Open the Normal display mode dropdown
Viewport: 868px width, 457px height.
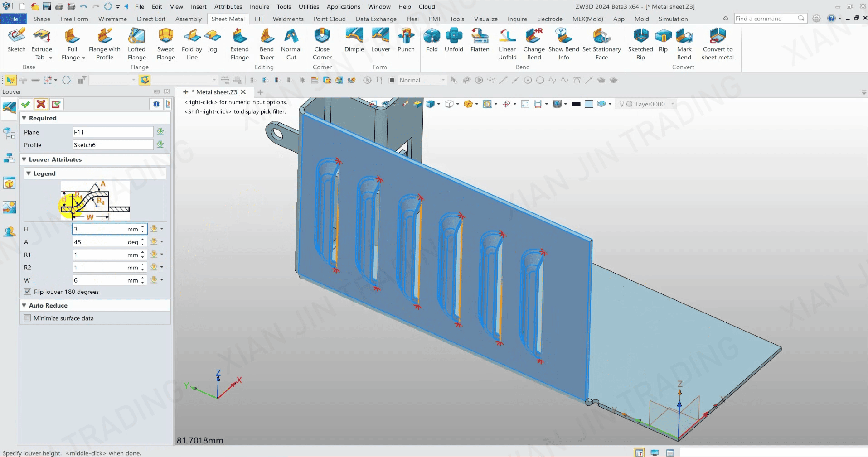click(443, 80)
